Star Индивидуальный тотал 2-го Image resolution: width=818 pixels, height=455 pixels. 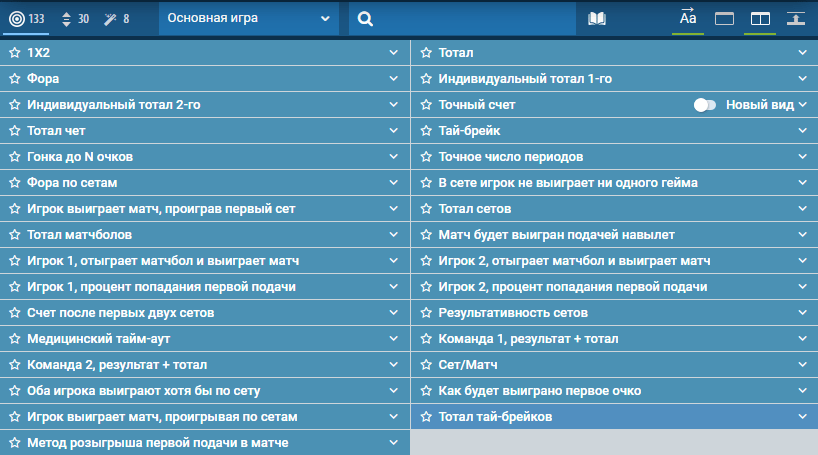[x=15, y=104]
